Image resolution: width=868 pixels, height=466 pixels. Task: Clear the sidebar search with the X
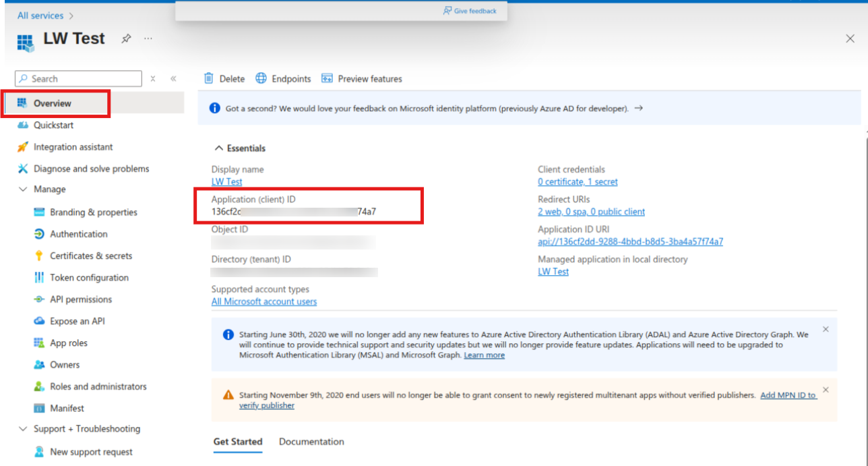point(153,79)
